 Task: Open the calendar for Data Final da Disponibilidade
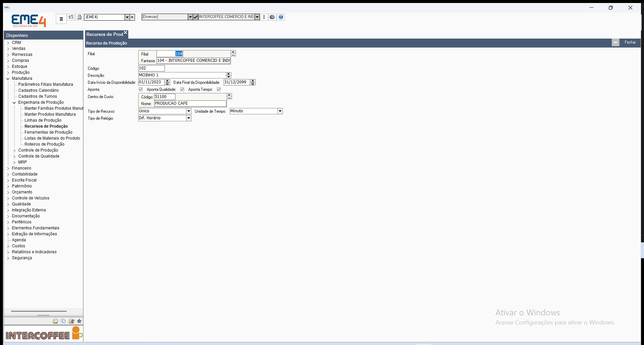pyautogui.click(x=253, y=83)
